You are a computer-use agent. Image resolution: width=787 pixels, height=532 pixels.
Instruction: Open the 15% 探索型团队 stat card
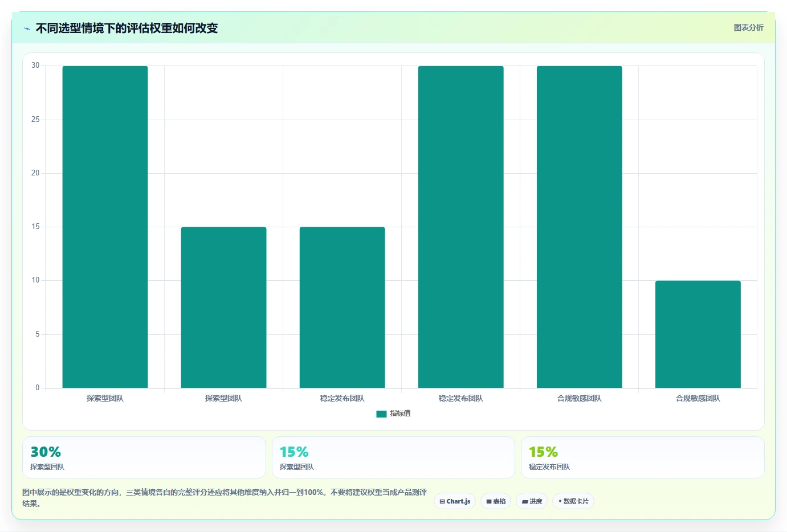coord(393,457)
